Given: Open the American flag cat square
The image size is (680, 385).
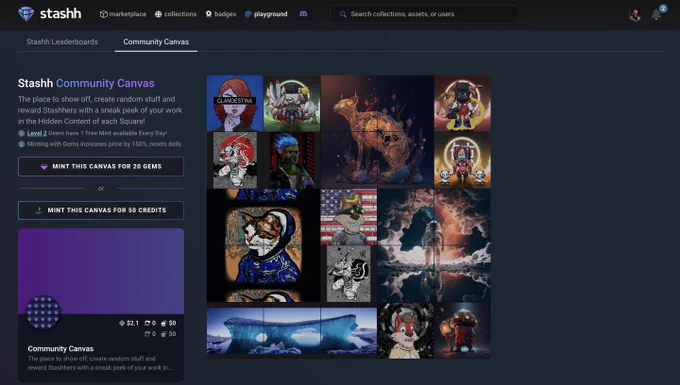Looking at the screenshot, I should (x=349, y=217).
